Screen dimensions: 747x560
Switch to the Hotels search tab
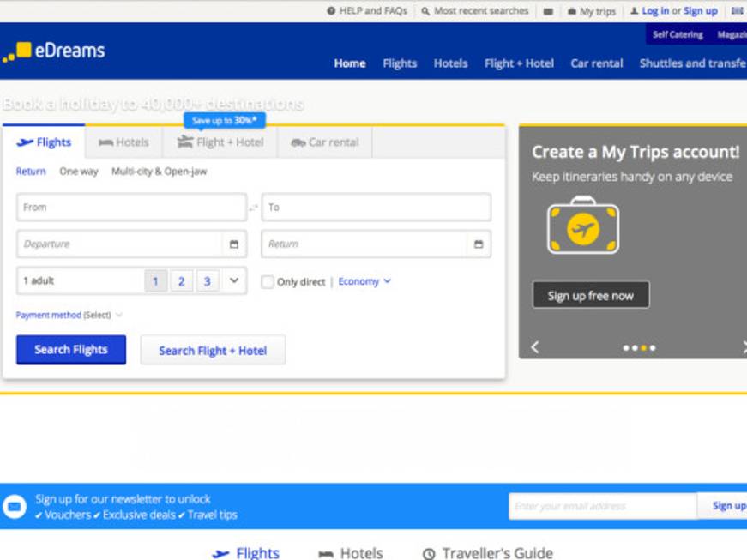[x=123, y=142]
